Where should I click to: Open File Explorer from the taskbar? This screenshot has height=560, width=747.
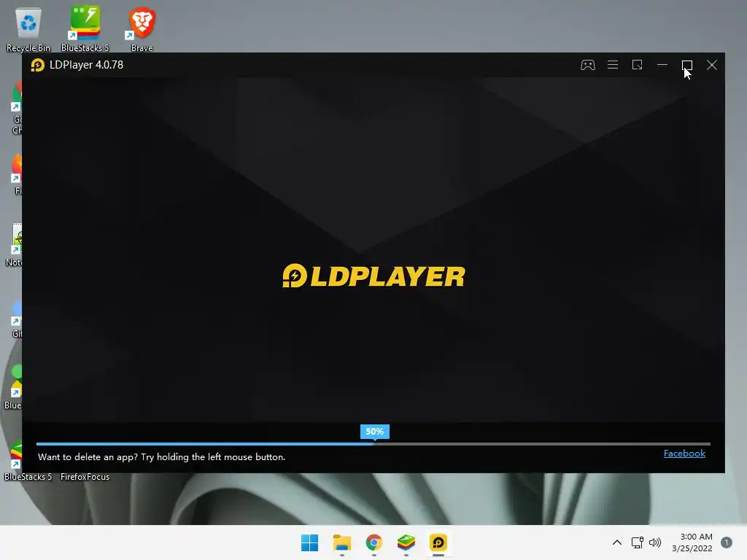coord(341,542)
